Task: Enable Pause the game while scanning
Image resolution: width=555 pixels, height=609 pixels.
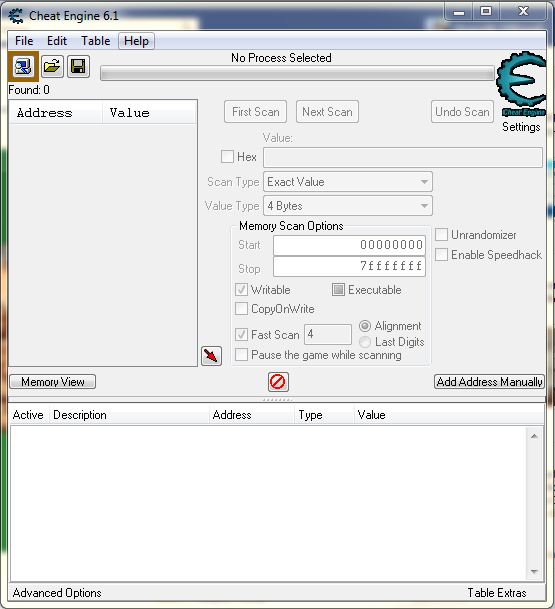Action: [x=241, y=355]
